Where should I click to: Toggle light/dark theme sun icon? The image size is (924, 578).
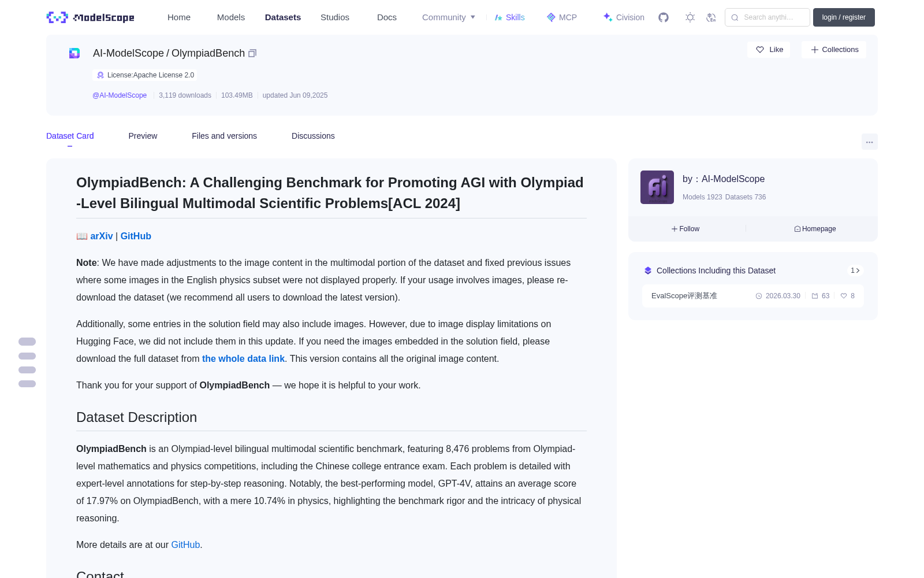(x=690, y=17)
